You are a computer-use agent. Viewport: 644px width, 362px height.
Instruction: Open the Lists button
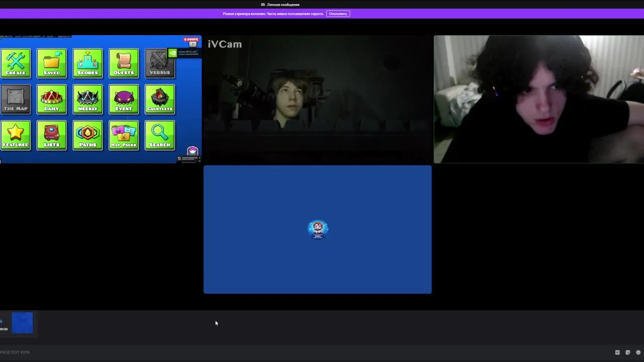51,135
